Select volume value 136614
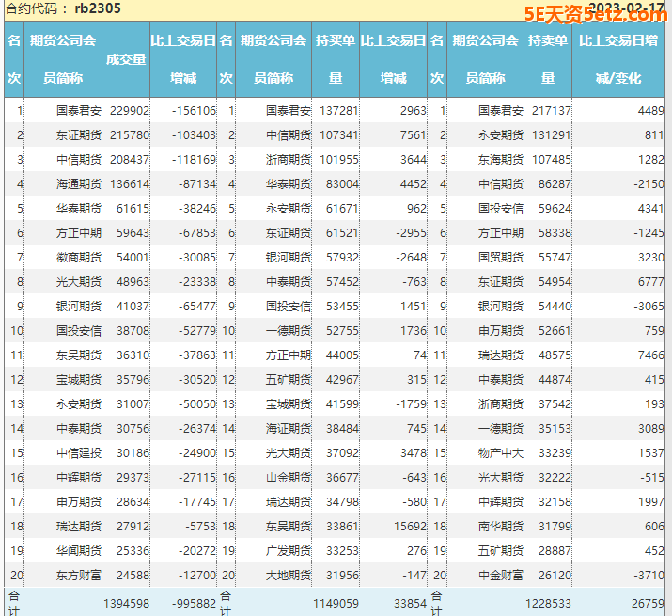 coord(130,184)
